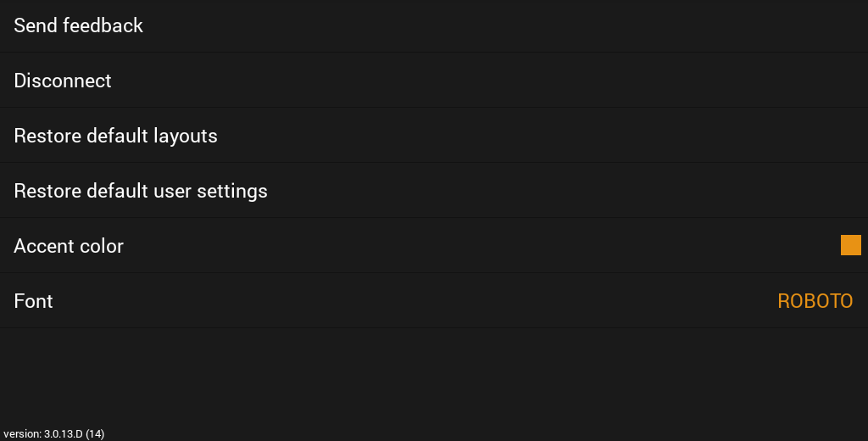868x441 pixels.
Task: Click the orange accent color swatch
Action: [x=850, y=245]
